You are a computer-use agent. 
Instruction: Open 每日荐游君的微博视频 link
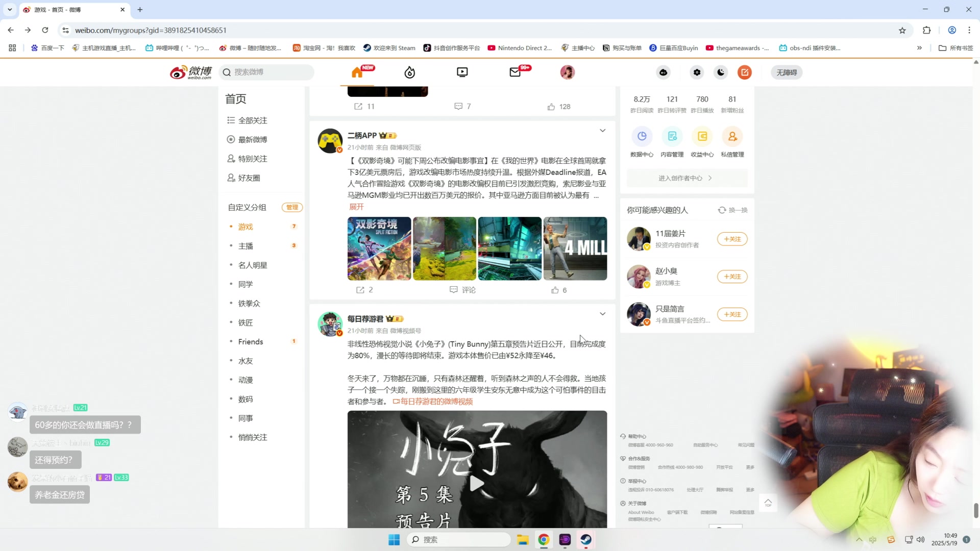(433, 402)
